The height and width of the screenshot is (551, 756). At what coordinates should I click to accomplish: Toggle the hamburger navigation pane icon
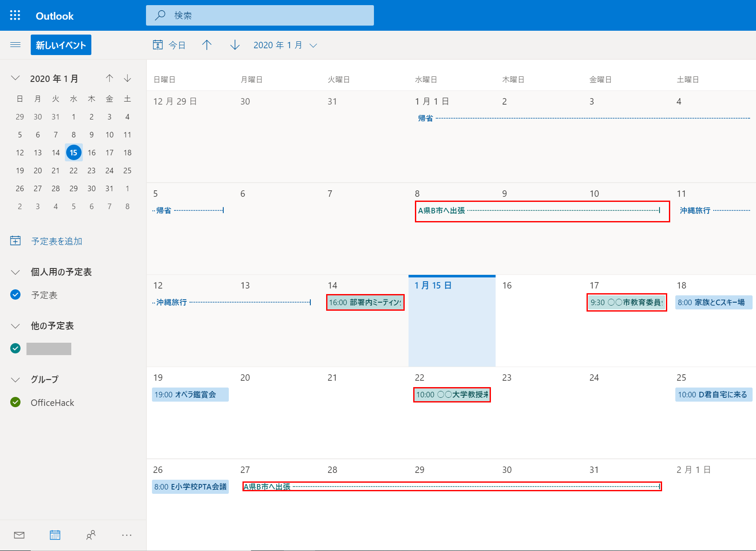15,45
